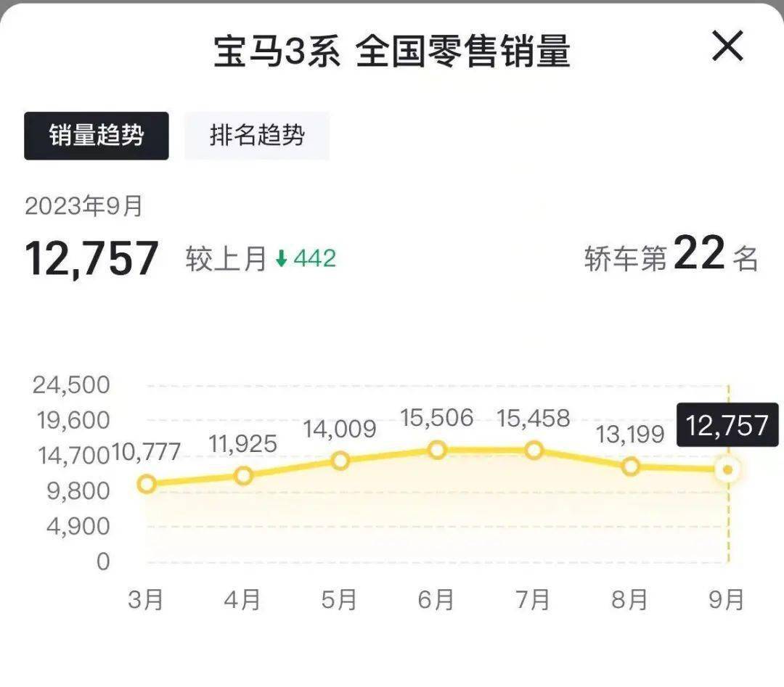This screenshot has height=687, width=784.
Task: Click the 轿车第 22 名 ranking text
Action: [671, 255]
